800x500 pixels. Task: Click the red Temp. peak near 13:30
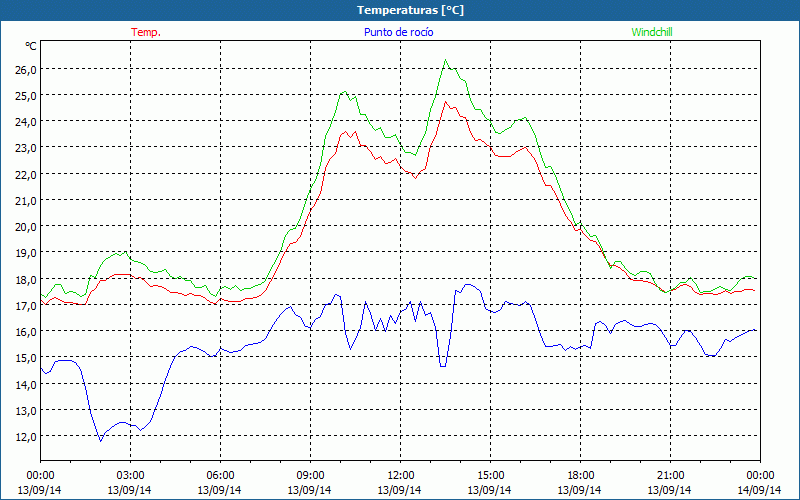point(445,102)
